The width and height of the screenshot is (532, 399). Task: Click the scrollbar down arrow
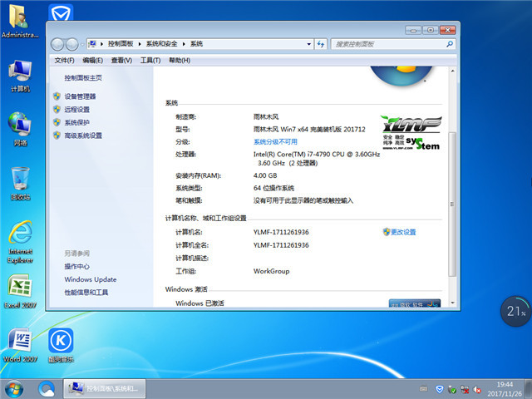tap(452, 303)
